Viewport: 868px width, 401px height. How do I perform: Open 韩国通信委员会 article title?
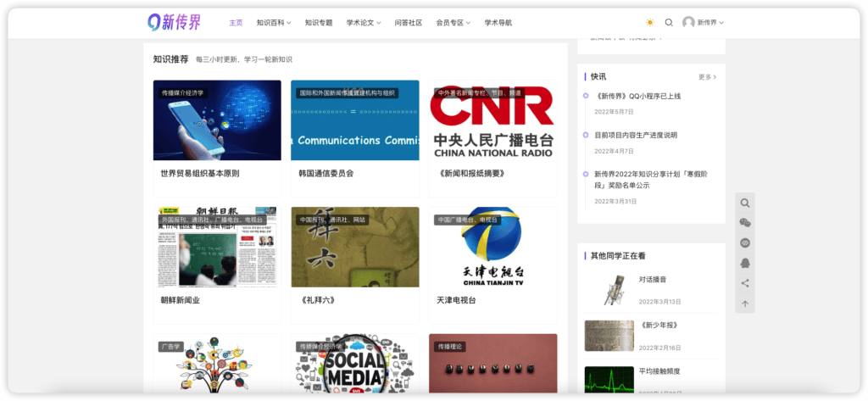[x=326, y=173]
